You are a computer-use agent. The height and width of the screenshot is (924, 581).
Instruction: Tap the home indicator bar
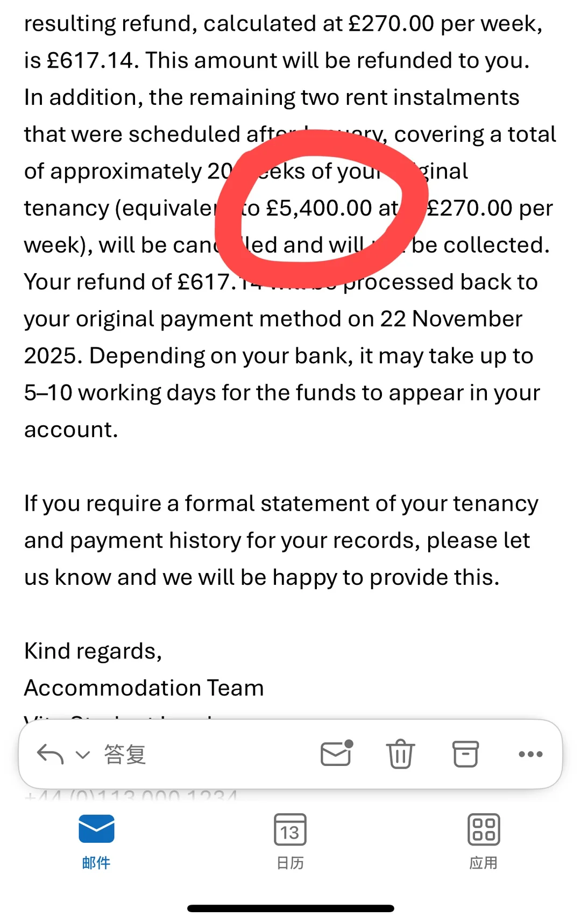pyautogui.click(x=290, y=908)
